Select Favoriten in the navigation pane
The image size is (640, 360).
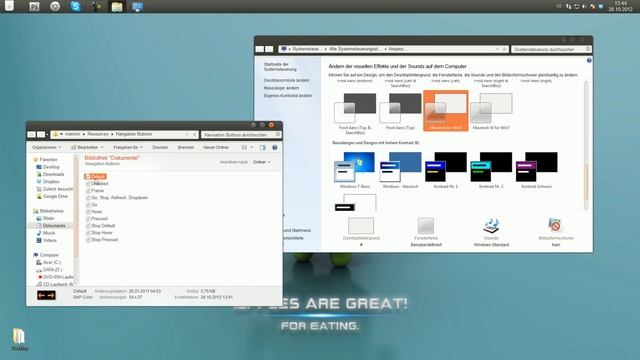pyautogui.click(x=48, y=160)
